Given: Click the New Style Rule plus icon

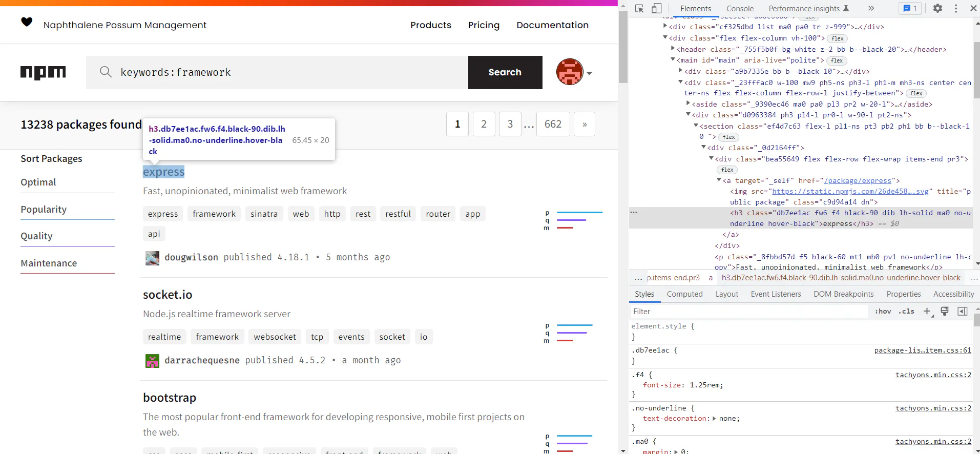Looking at the screenshot, I should point(927,311).
